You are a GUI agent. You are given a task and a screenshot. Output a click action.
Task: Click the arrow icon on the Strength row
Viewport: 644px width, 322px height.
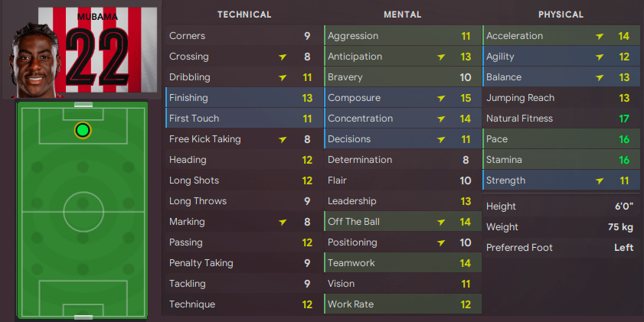point(600,181)
